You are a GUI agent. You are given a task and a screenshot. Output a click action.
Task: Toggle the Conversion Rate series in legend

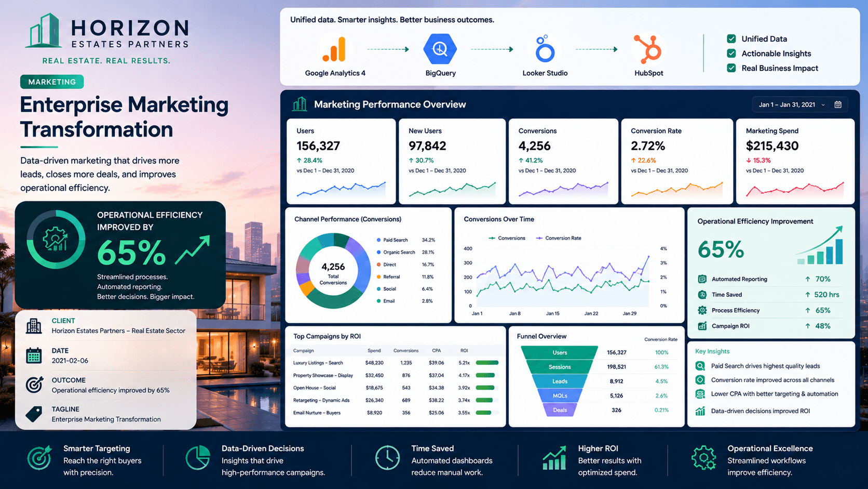tap(559, 238)
